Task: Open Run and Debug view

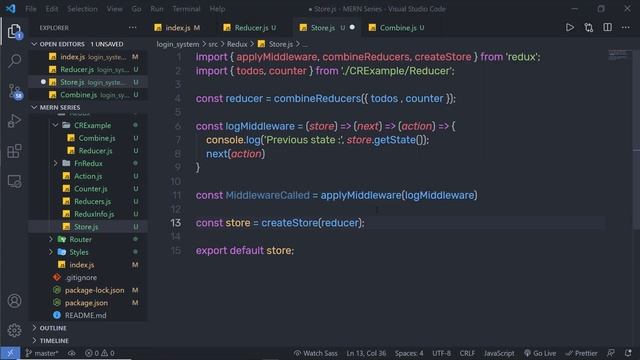Action: 14,121
